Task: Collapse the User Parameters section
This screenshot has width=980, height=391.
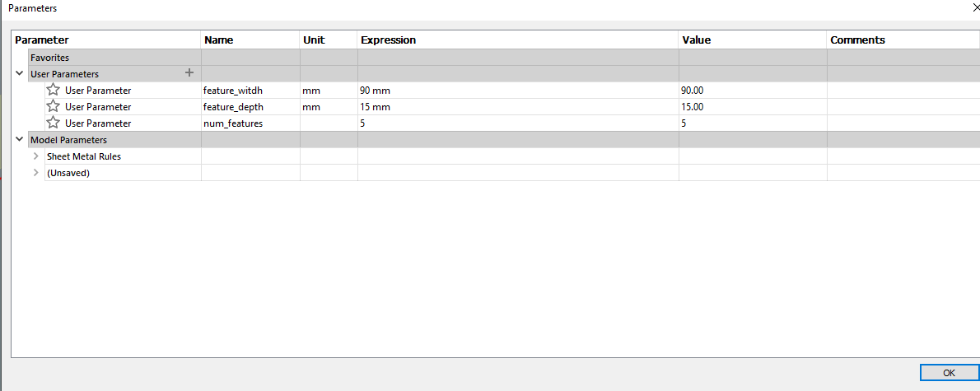Action: pos(20,74)
